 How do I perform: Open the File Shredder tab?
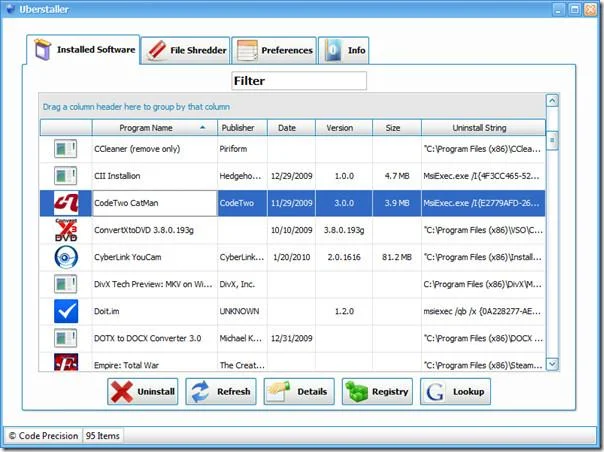[x=186, y=50]
